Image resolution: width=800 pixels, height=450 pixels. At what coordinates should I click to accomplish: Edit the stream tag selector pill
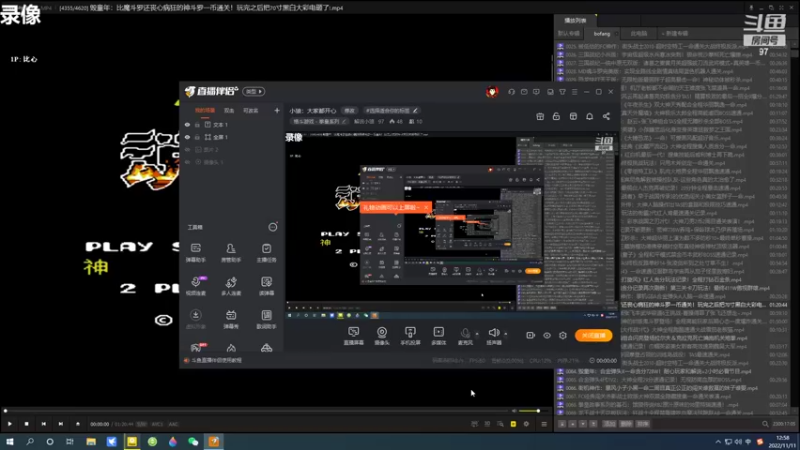coord(391,110)
